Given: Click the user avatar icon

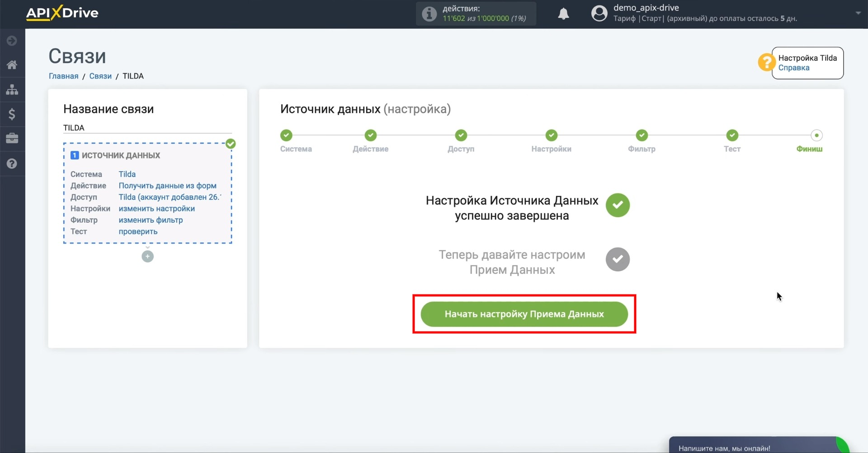Looking at the screenshot, I should pos(599,14).
